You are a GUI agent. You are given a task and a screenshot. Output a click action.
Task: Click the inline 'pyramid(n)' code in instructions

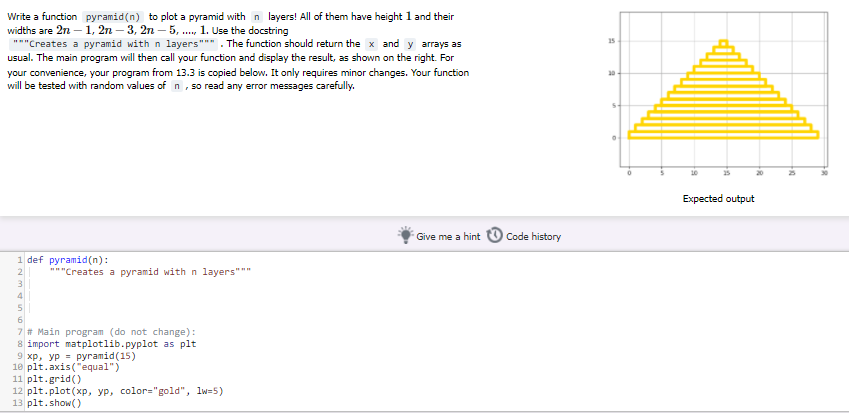(113, 17)
